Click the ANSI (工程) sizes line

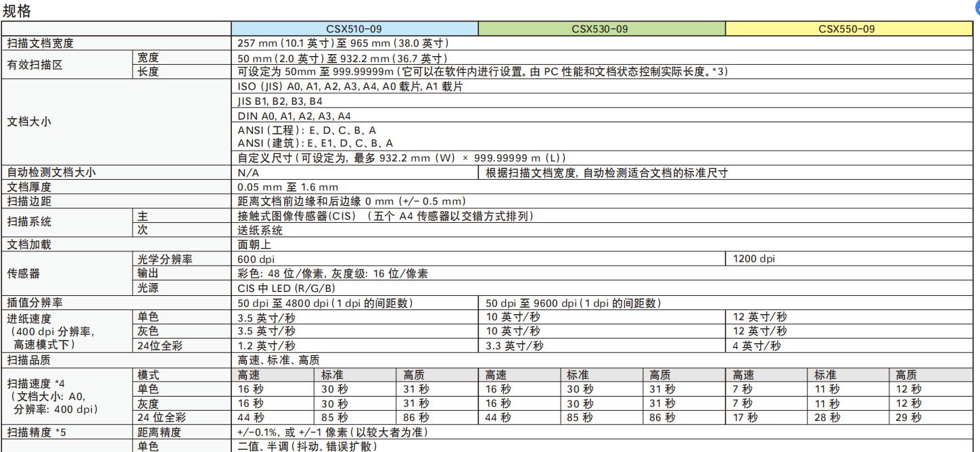click(308, 130)
